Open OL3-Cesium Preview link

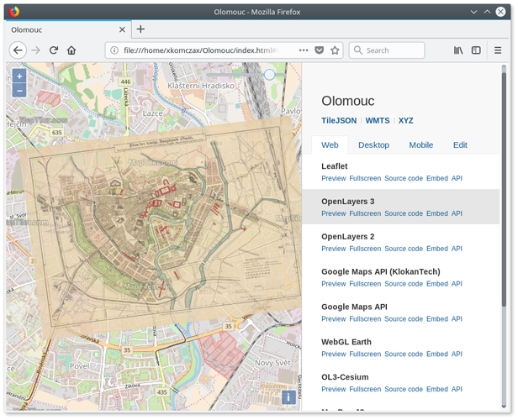(x=333, y=389)
